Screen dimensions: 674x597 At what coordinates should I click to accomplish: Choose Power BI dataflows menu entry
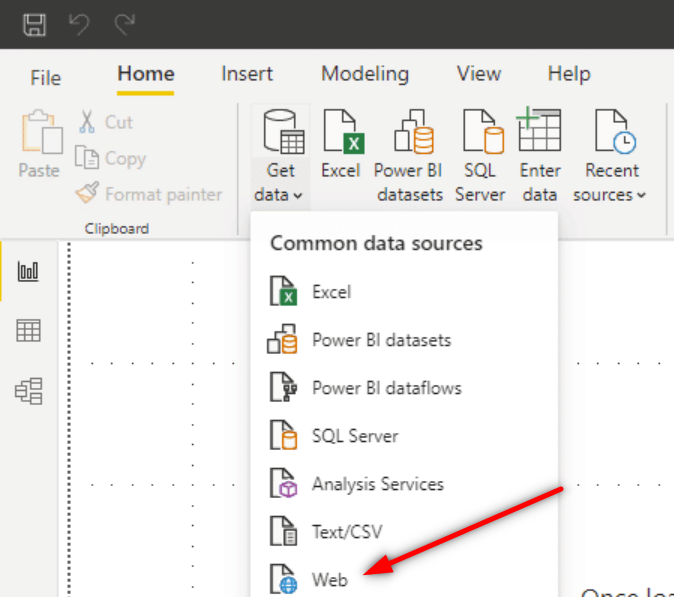coord(404,388)
